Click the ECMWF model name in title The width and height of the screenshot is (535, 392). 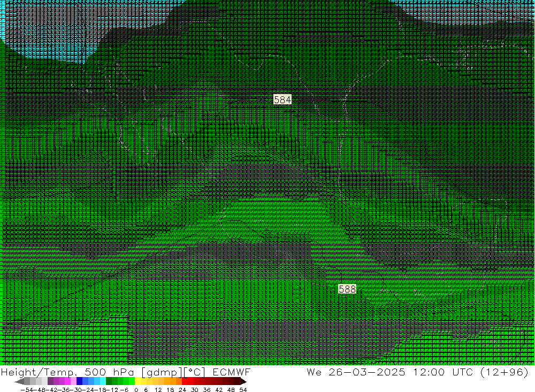231,372
